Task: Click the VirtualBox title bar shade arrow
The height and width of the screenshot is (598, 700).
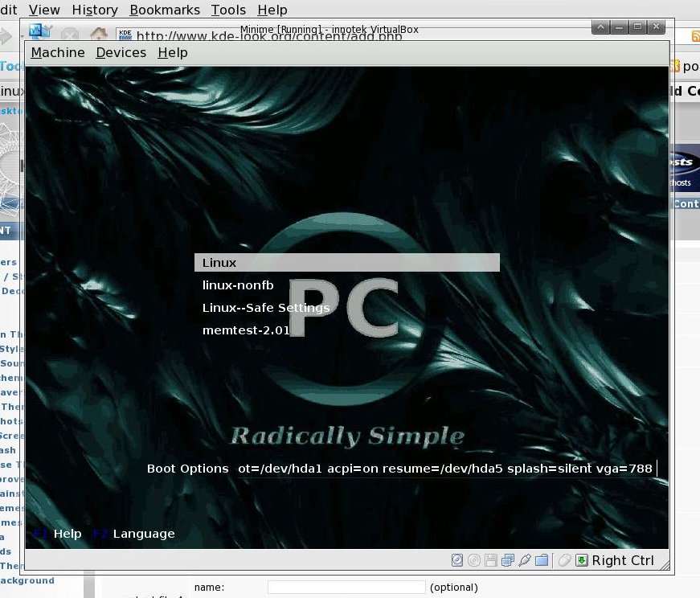Action: coord(600,27)
